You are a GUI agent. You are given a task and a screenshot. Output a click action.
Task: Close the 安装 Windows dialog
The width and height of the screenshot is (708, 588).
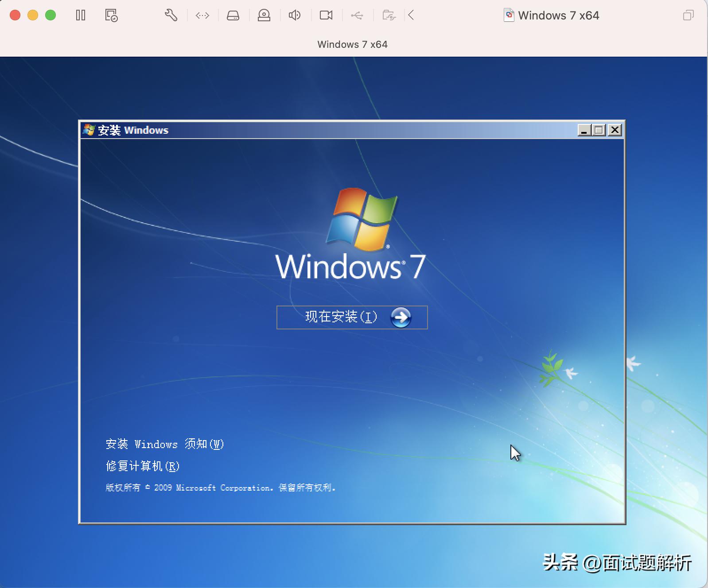point(615,130)
